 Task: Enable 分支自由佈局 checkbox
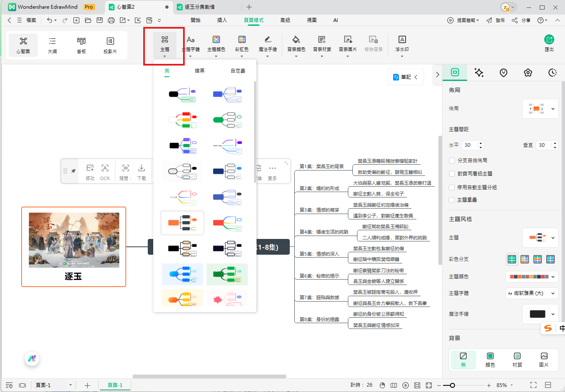[x=452, y=161]
